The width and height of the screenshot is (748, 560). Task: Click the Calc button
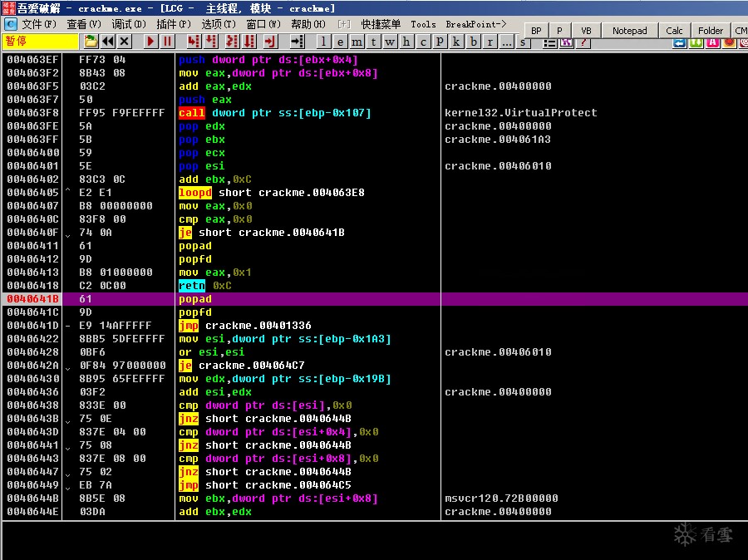[674, 31]
